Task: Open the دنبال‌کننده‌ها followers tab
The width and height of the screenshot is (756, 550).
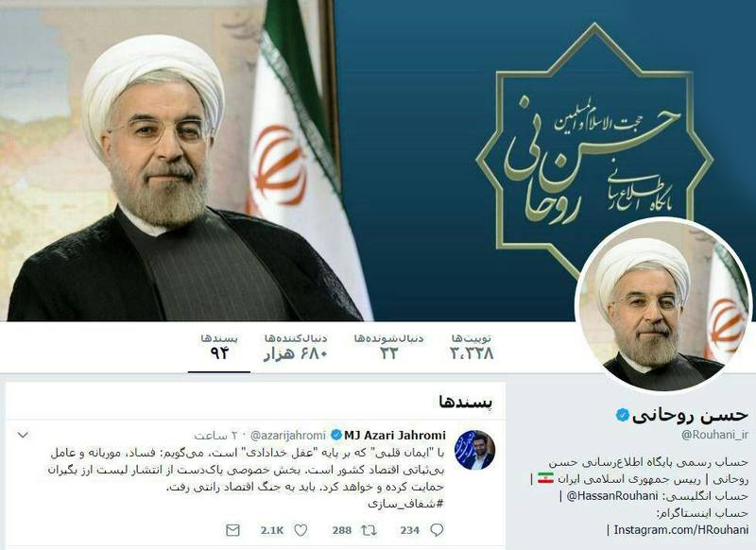Action: (x=296, y=348)
